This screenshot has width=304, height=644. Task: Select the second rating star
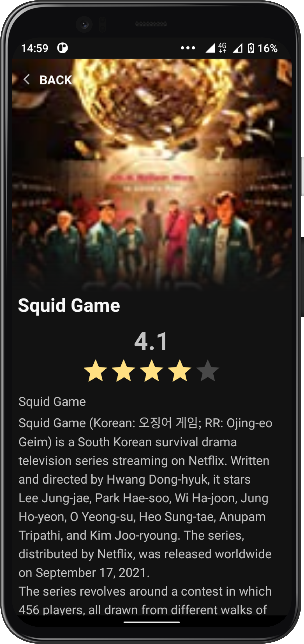[x=124, y=370]
